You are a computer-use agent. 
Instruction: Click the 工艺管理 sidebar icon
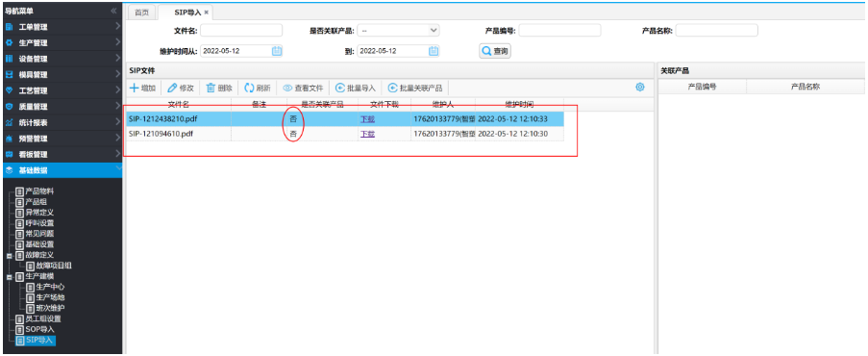point(9,90)
